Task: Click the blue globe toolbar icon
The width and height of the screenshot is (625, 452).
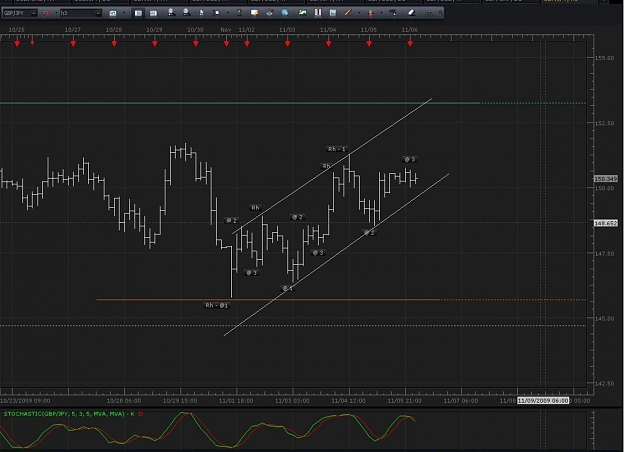Action: (x=285, y=13)
